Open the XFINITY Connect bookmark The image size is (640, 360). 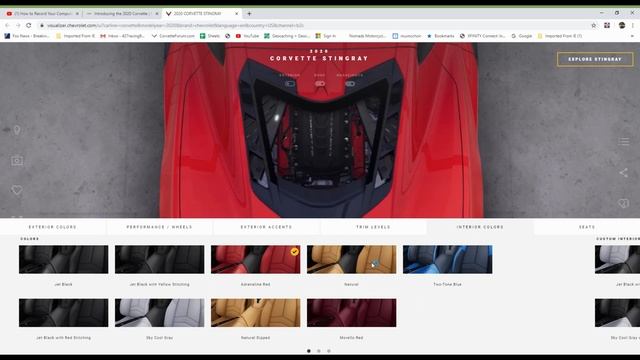(482, 36)
